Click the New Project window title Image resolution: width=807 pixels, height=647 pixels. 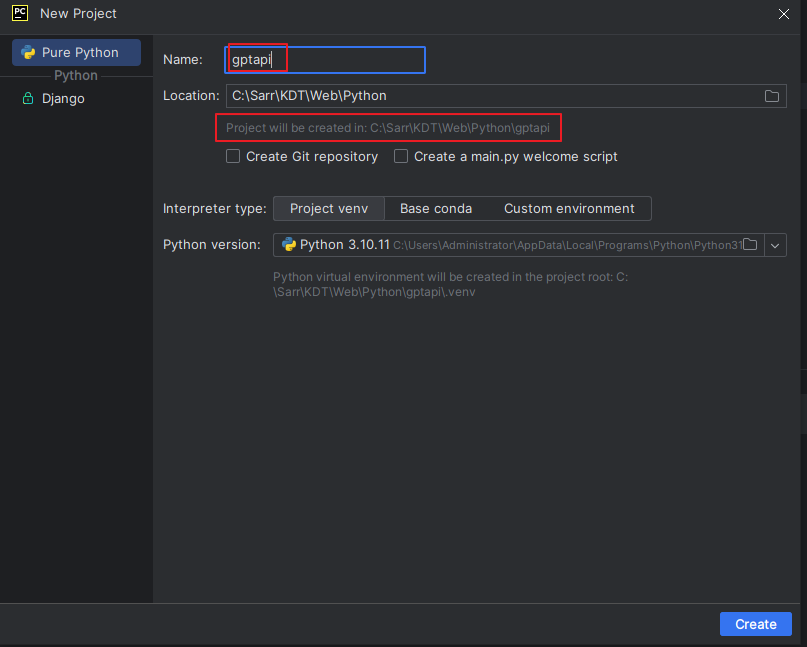pyautogui.click(x=78, y=13)
